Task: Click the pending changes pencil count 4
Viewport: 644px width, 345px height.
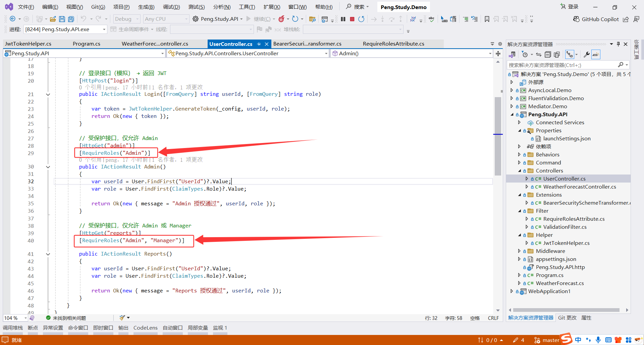Action: click(519, 340)
